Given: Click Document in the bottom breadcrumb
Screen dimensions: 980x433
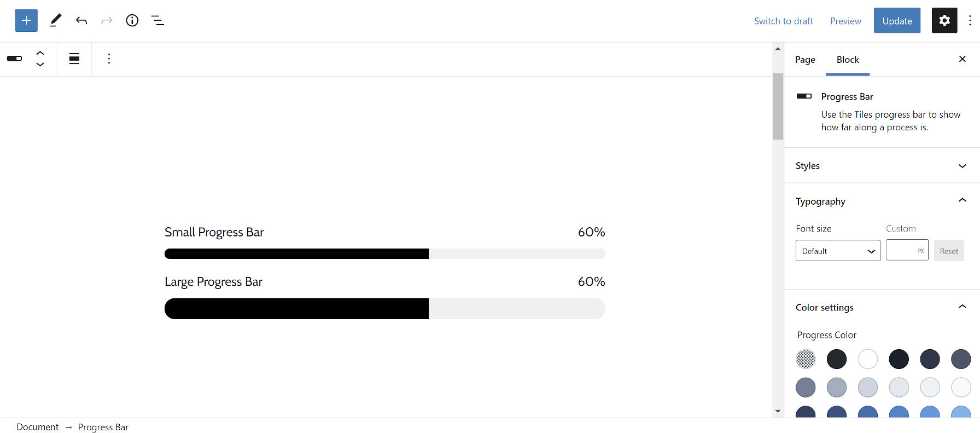Looking at the screenshot, I should 37,427.
